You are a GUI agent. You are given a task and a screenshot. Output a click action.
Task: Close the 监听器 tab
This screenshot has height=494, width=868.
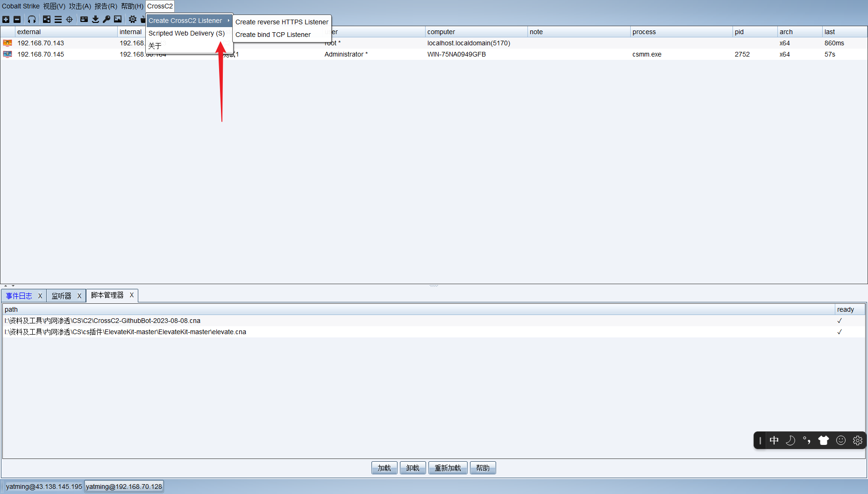79,296
